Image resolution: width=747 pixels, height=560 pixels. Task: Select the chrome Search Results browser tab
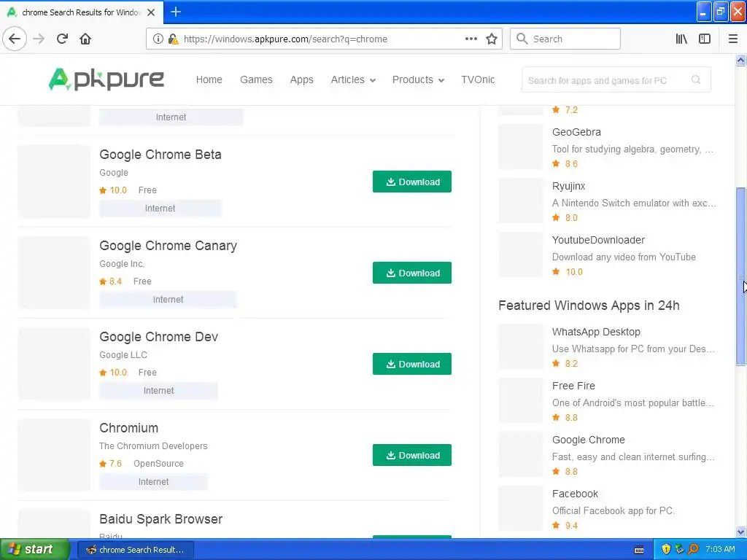tap(82, 12)
